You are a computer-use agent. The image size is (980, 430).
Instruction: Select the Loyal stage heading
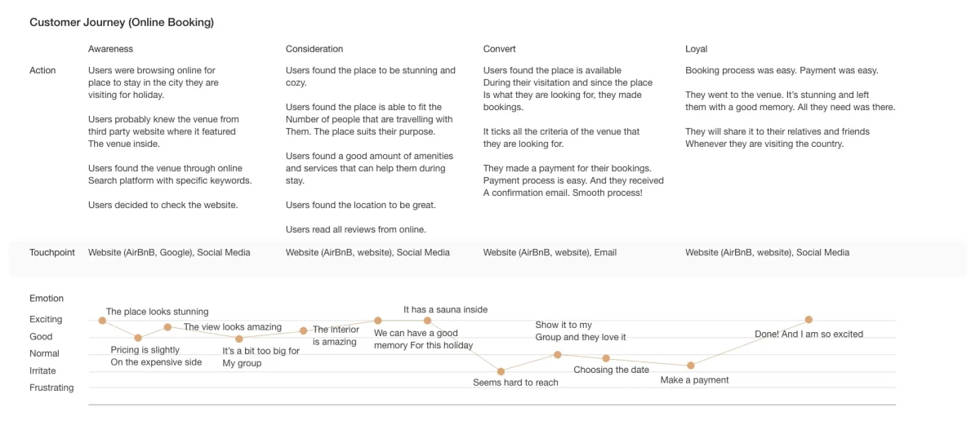click(696, 49)
